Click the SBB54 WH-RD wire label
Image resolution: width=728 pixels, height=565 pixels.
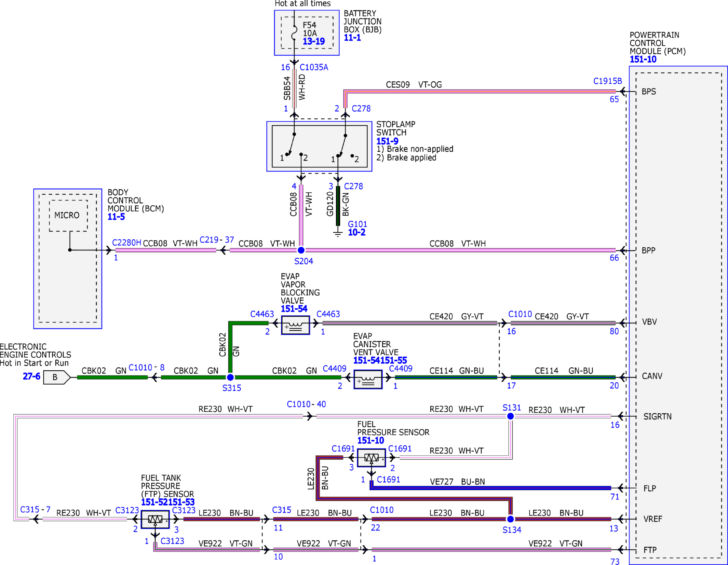(294, 88)
